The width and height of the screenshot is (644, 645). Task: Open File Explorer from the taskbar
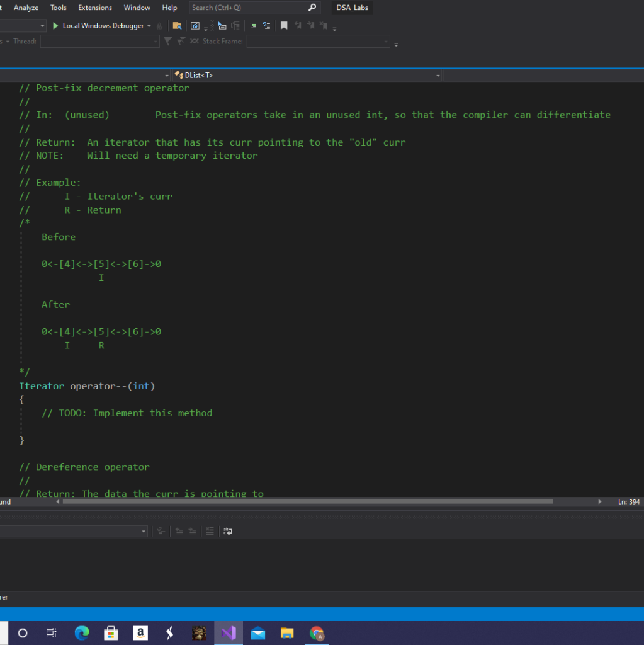point(287,633)
